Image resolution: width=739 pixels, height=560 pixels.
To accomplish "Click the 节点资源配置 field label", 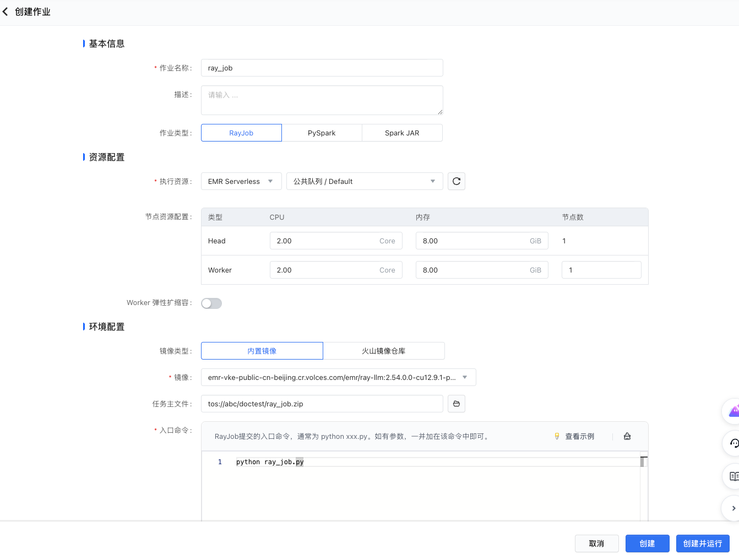I will click(169, 216).
